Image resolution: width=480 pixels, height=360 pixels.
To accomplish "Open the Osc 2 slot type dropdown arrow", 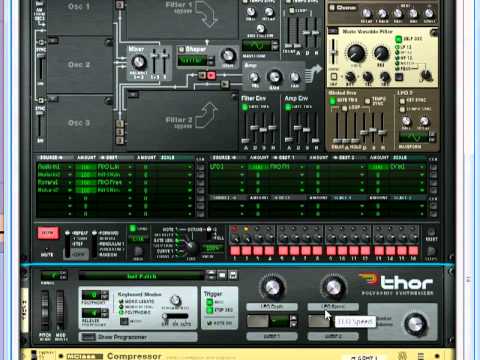I will point(53,41).
